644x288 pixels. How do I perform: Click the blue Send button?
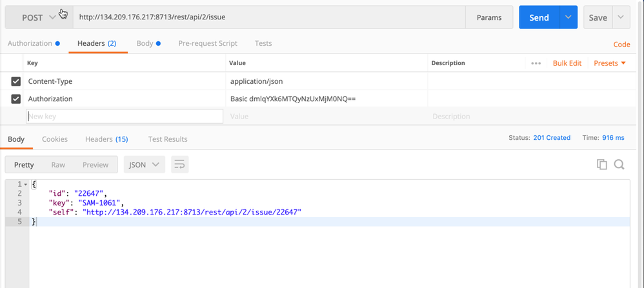(x=539, y=17)
